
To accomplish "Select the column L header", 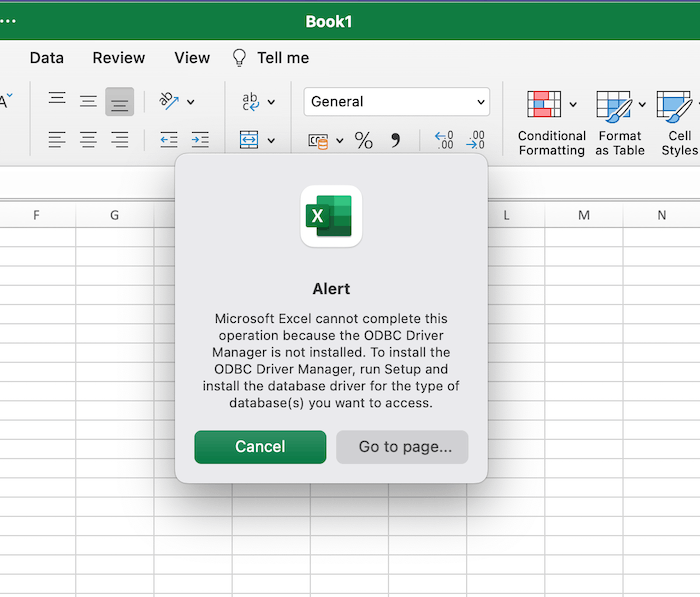I will point(506,215).
